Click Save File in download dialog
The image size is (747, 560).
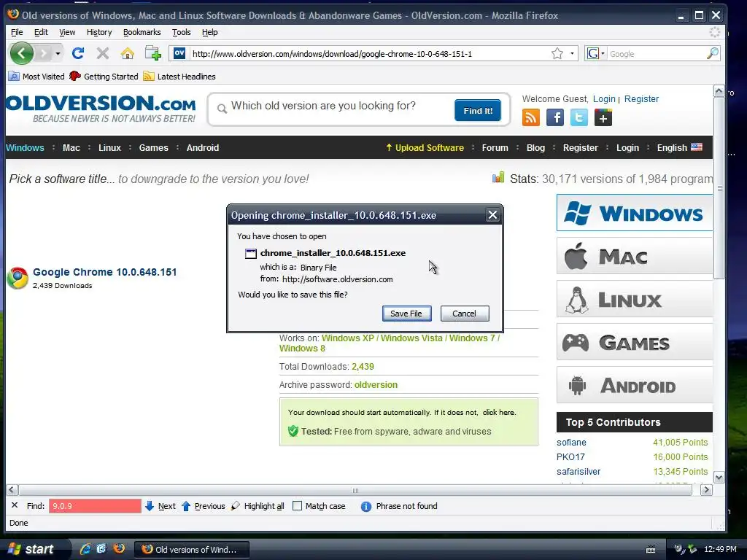406,314
